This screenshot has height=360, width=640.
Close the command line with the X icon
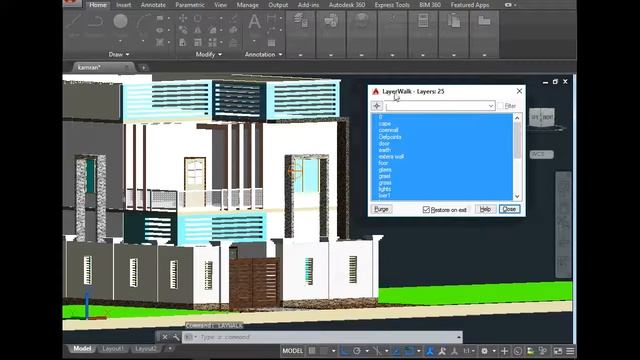[164, 337]
